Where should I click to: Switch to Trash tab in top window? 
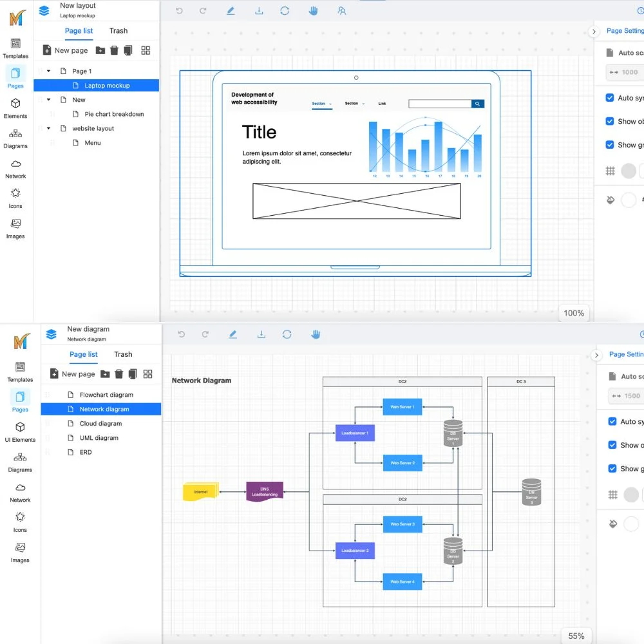tap(118, 31)
